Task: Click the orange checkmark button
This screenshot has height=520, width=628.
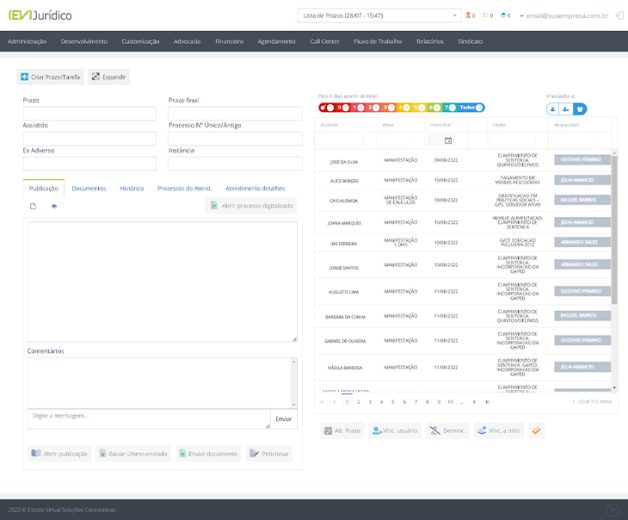Action: pos(536,430)
